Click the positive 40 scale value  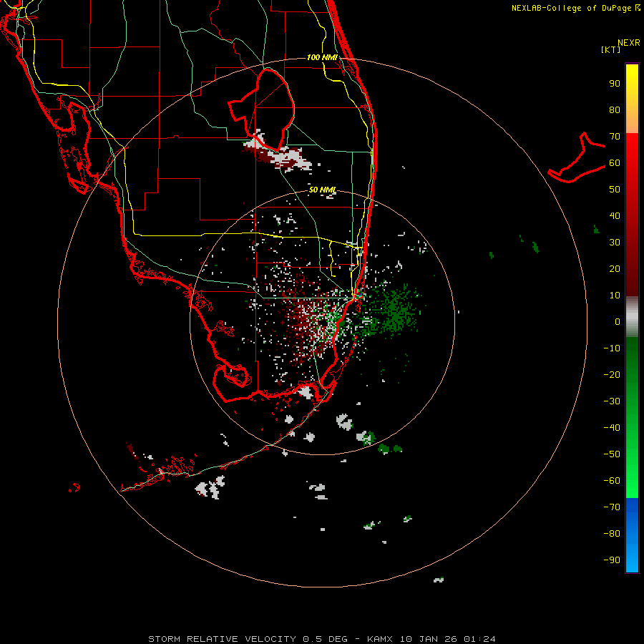(x=615, y=215)
